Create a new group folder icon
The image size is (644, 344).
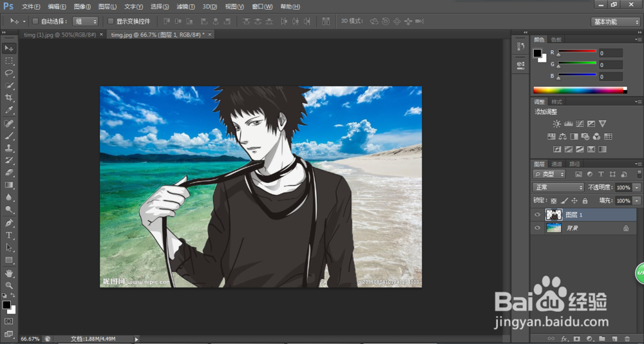click(x=601, y=339)
